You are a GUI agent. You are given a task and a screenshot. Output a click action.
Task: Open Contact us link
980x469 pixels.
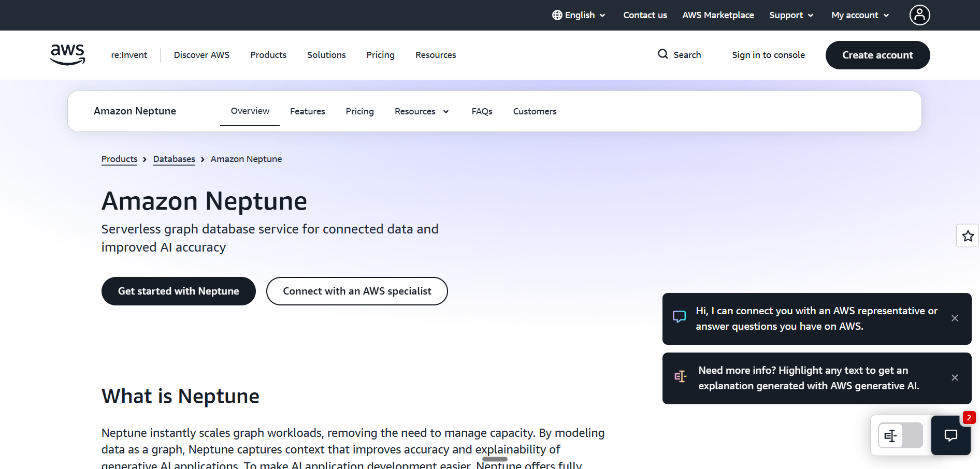645,15
